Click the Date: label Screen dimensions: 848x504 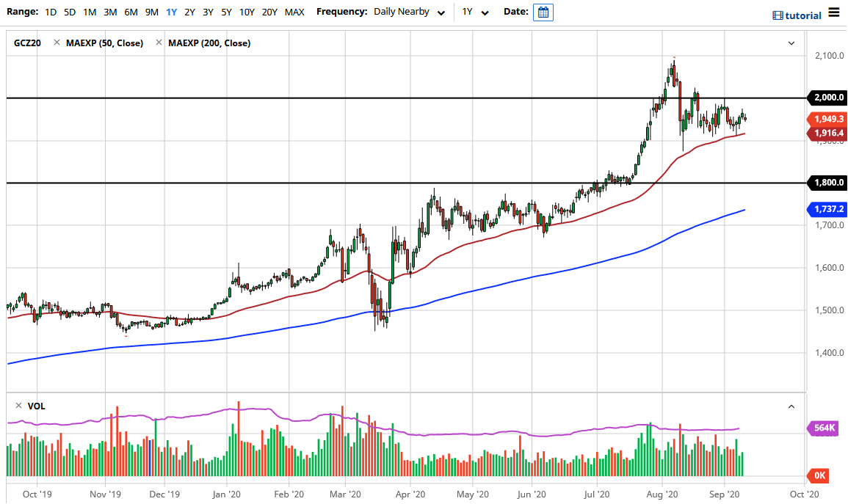pyautogui.click(x=516, y=11)
